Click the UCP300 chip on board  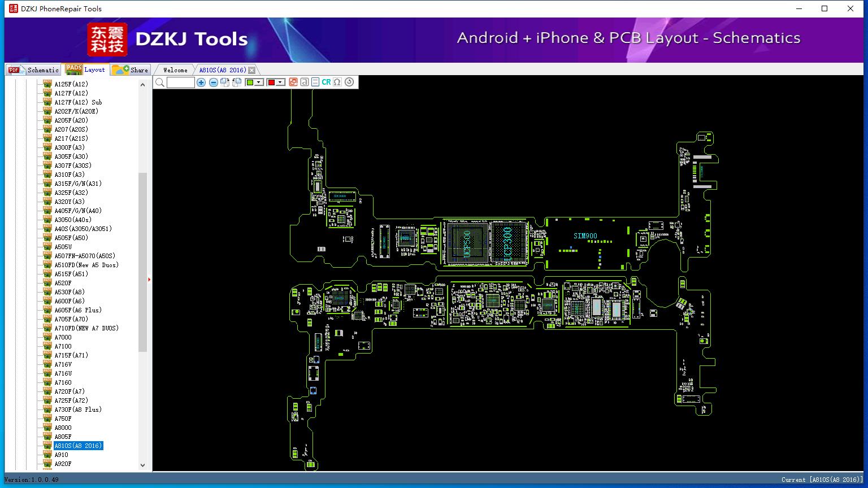(x=507, y=243)
